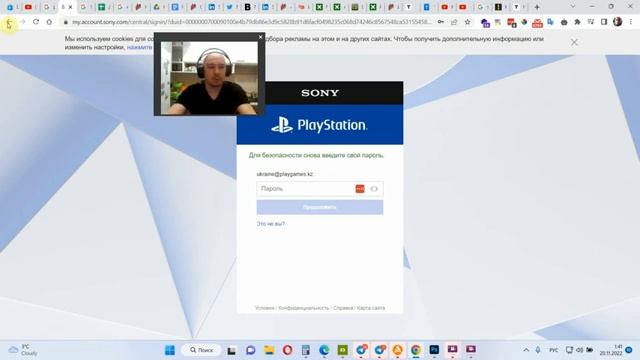Reload the Sony sign-in page

[36, 22]
